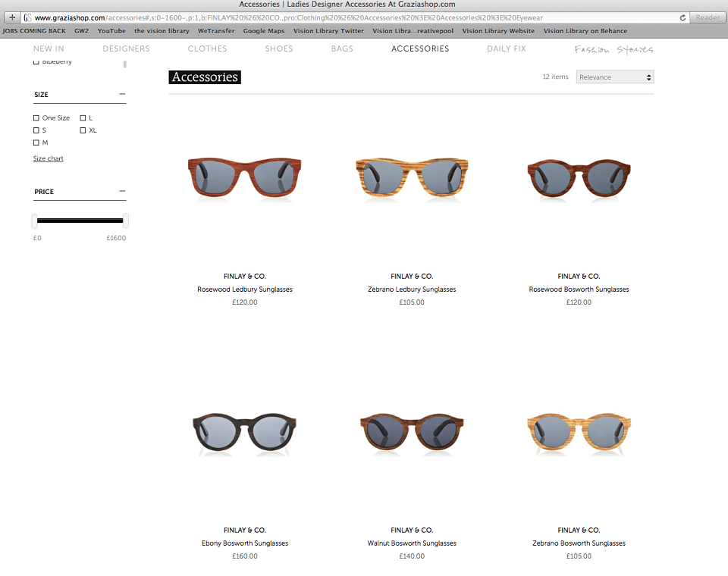Click the £1600 maximum price label

click(116, 238)
